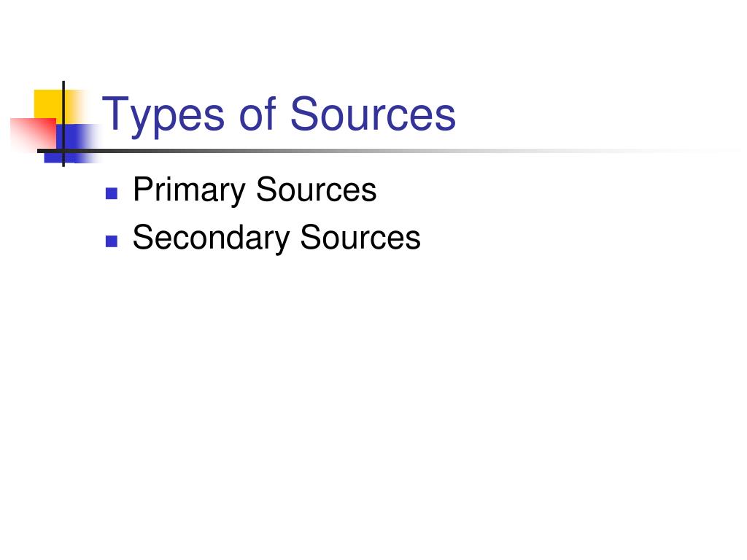Click "Sources" following the word Secondary
This screenshot has width=747, height=560.
tap(360, 237)
